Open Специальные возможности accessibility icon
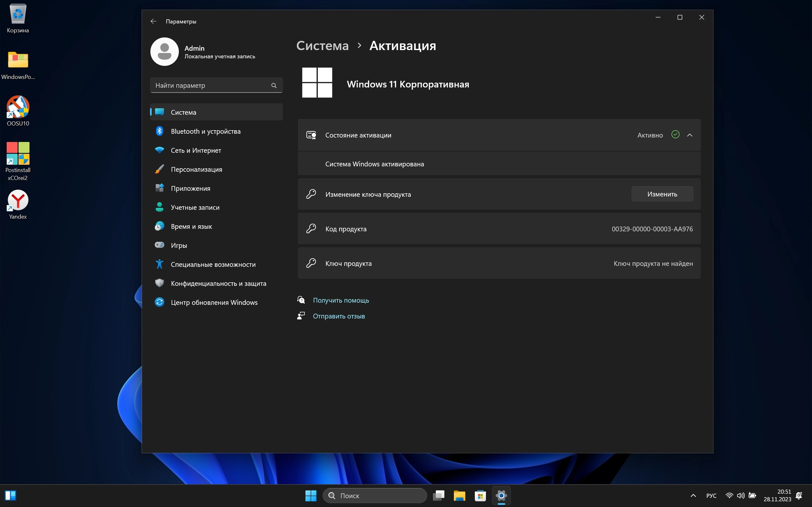 point(159,264)
